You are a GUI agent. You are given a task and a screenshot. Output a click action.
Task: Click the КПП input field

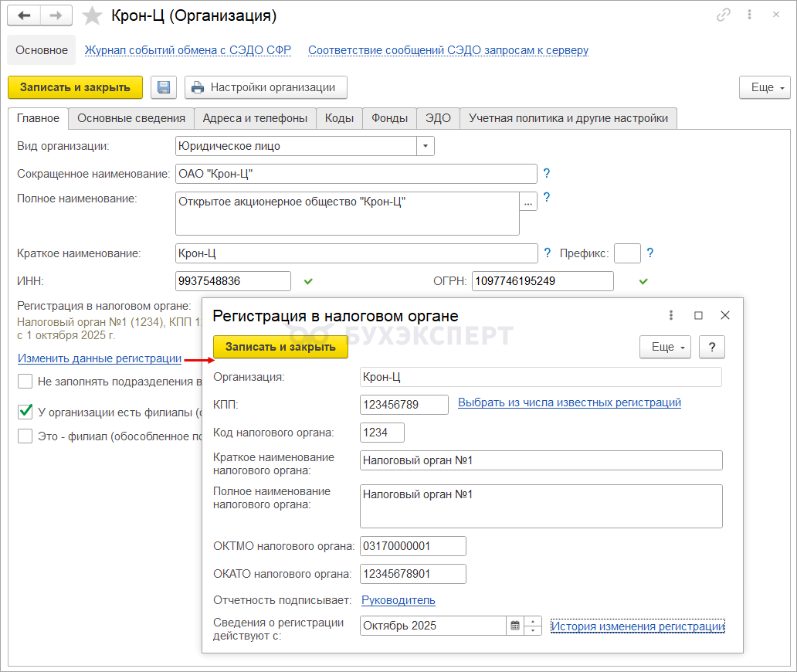click(404, 404)
